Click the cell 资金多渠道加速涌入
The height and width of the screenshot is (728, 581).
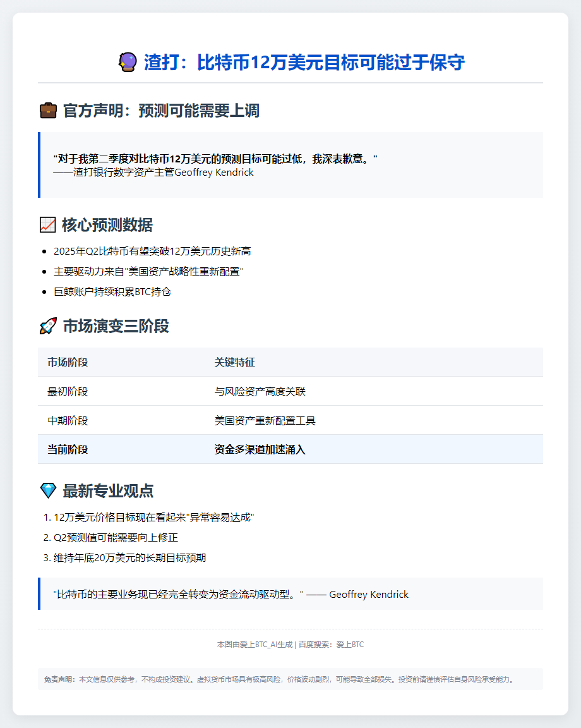coord(260,449)
